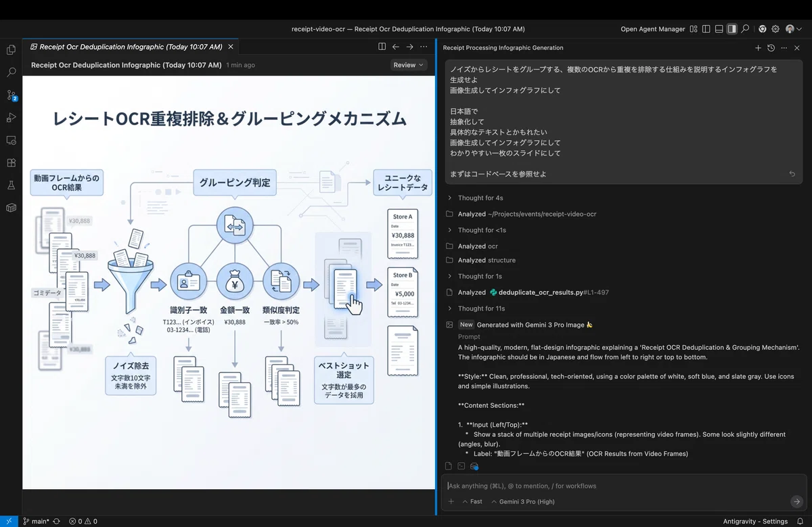Click the infographic image preview

point(229,282)
